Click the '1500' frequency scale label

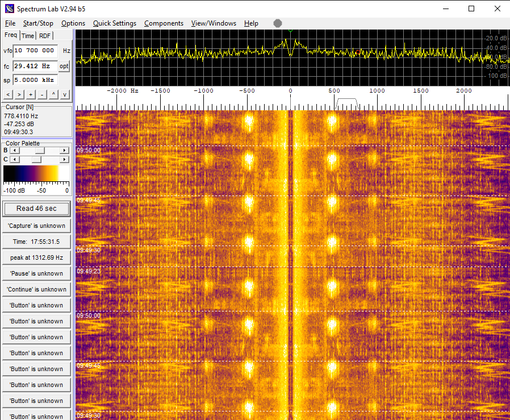coord(421,91)
